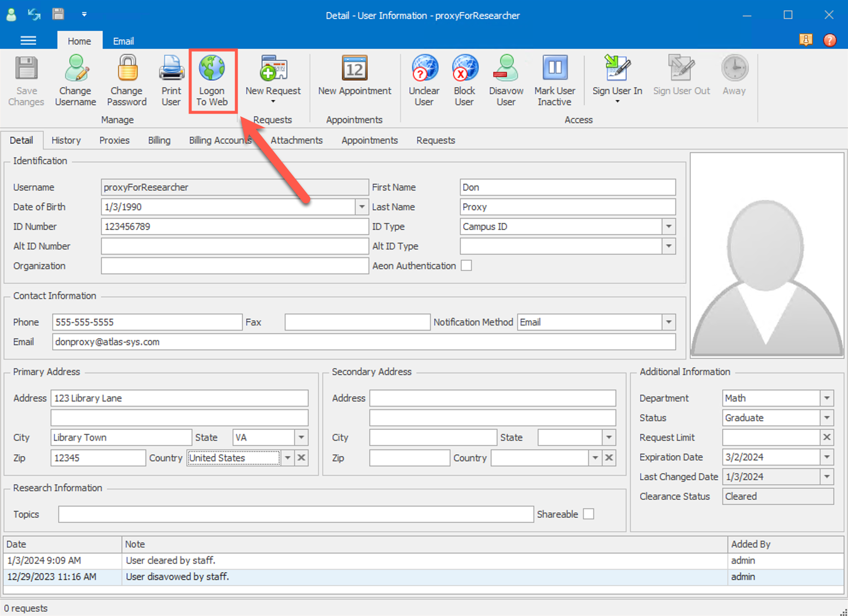Open the Notification Method dropdown
The width and height of the screenshot is (848, 616).
tap(668, 322)
